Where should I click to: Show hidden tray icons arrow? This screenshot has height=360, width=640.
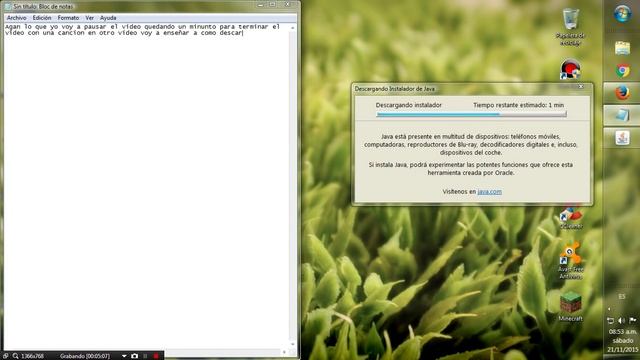(x=609, y=309)
